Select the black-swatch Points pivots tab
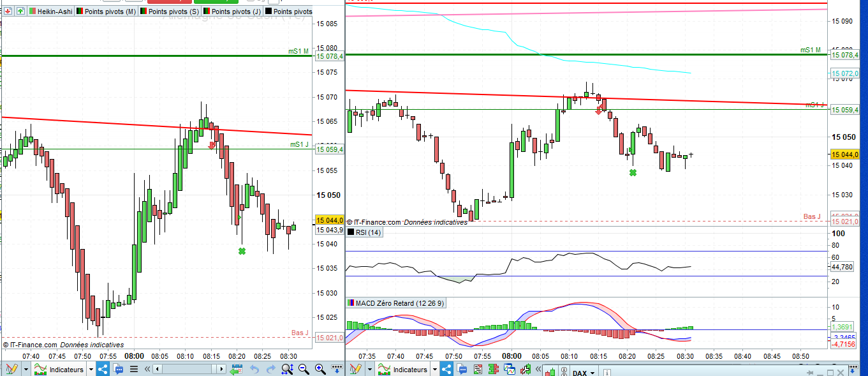 pyautogui.click(x=288, y=11)
